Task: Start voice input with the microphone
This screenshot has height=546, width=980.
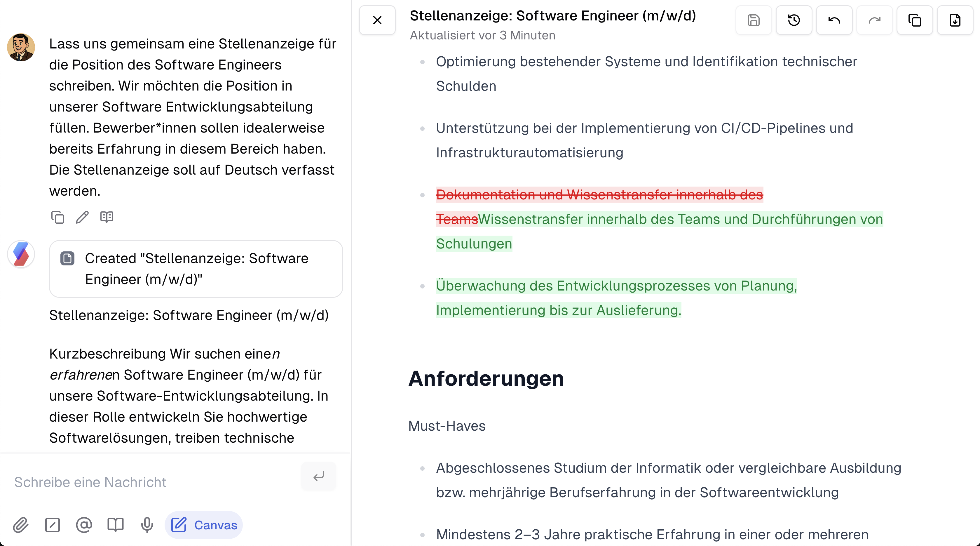Action: [x=147, y=525]
